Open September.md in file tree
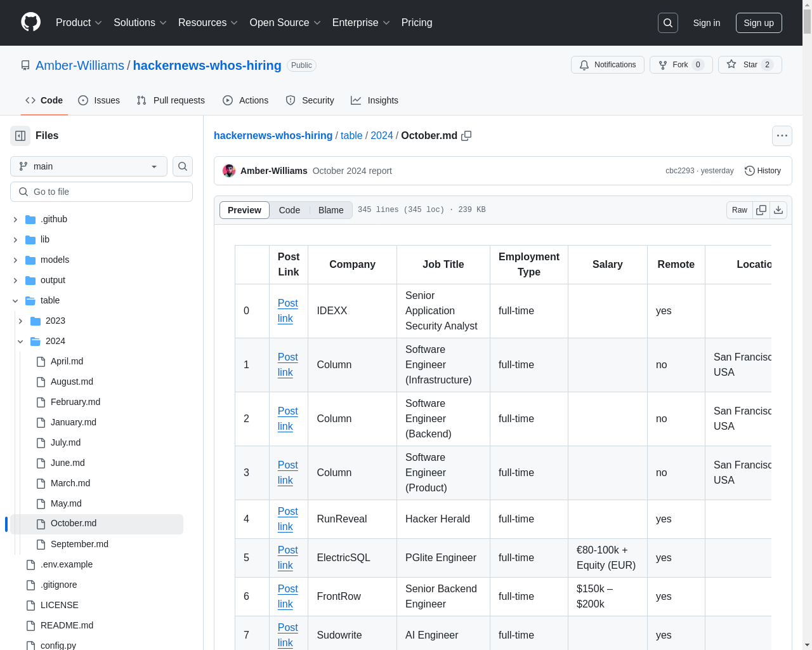The height and width of the screenshot is (650, 812). pyautogui.click(x=79, y=544)
